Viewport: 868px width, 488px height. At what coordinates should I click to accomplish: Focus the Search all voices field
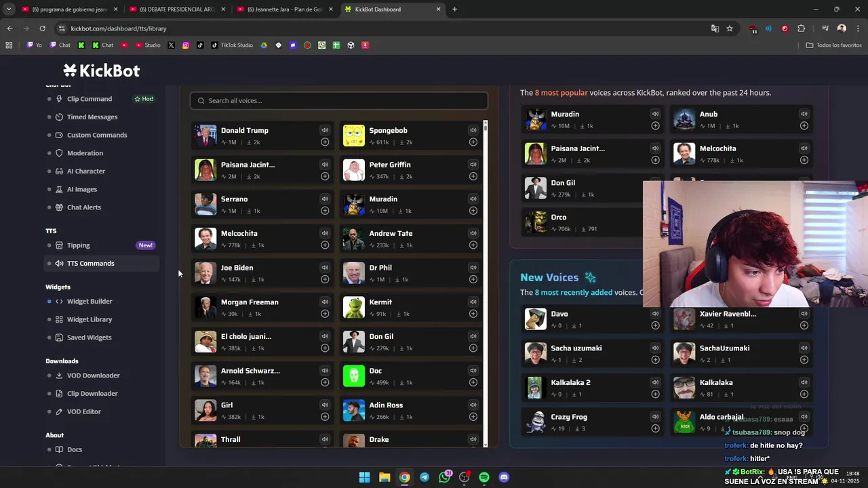point(339,100)
